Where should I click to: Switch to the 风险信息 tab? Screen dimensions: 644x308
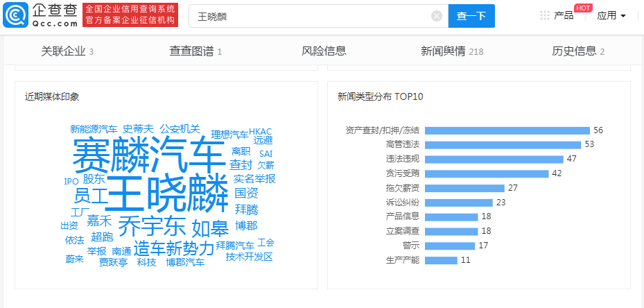coord(324,51)
